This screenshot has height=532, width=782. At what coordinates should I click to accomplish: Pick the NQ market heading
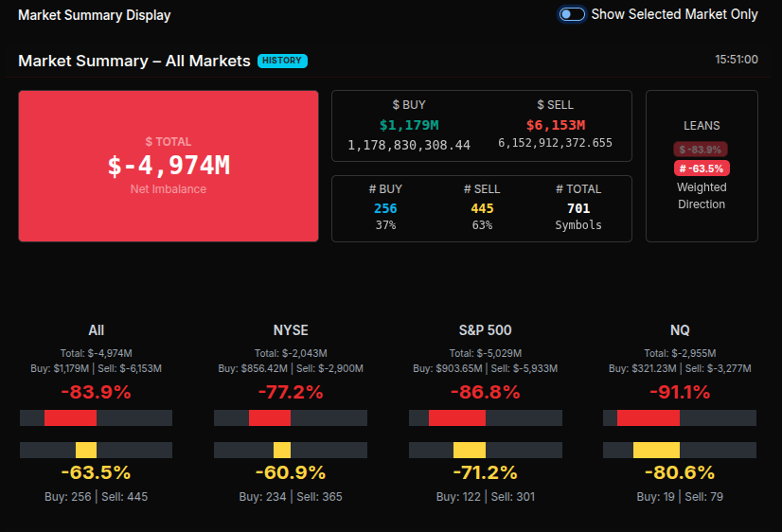pos(680,330)
